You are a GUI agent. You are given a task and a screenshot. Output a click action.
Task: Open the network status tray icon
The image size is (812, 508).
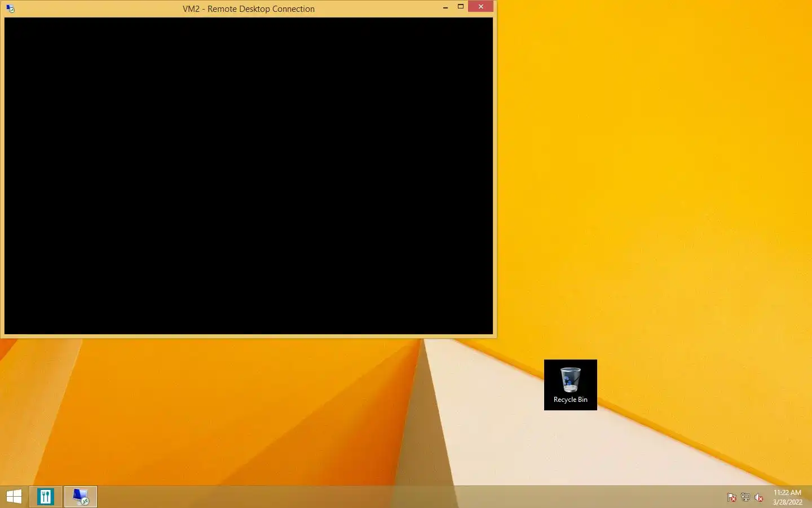[x=745, y=497]
